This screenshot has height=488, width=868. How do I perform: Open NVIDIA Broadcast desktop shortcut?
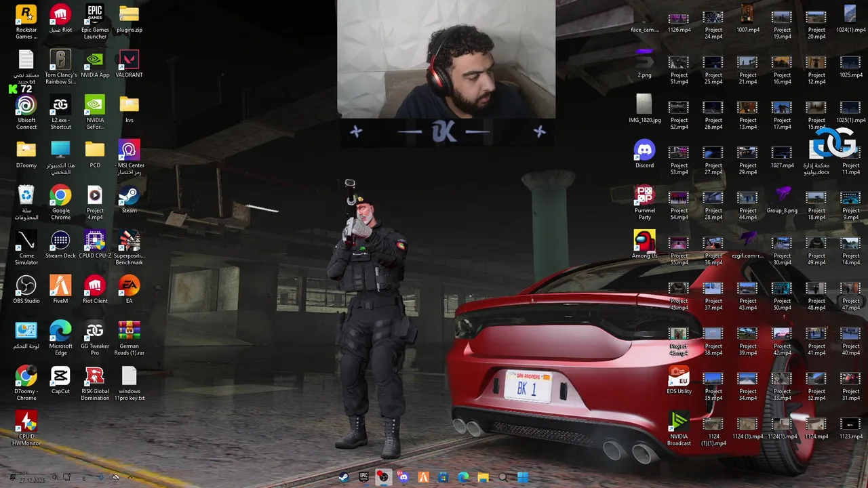click(x=679, y=428)
